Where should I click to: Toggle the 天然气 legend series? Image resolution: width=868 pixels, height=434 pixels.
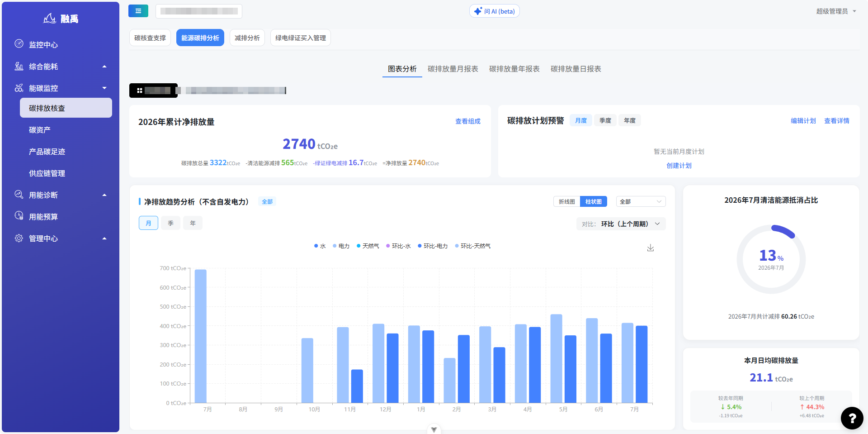(368, 246)
